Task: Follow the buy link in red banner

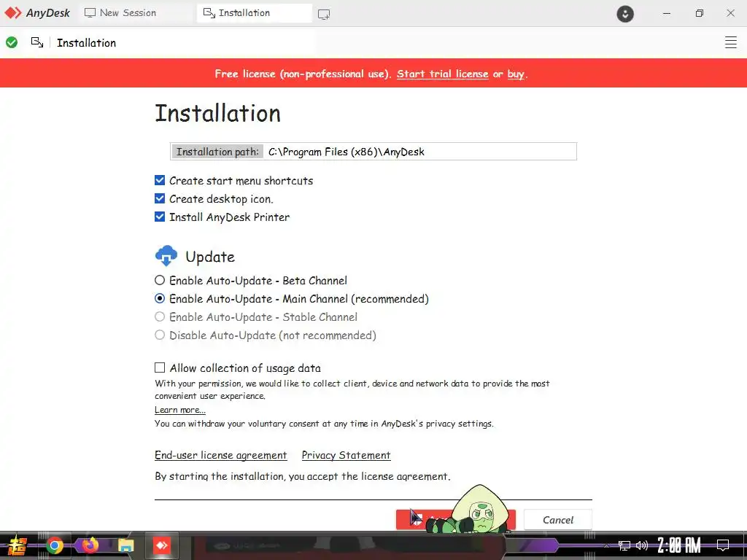Action: 516,74
